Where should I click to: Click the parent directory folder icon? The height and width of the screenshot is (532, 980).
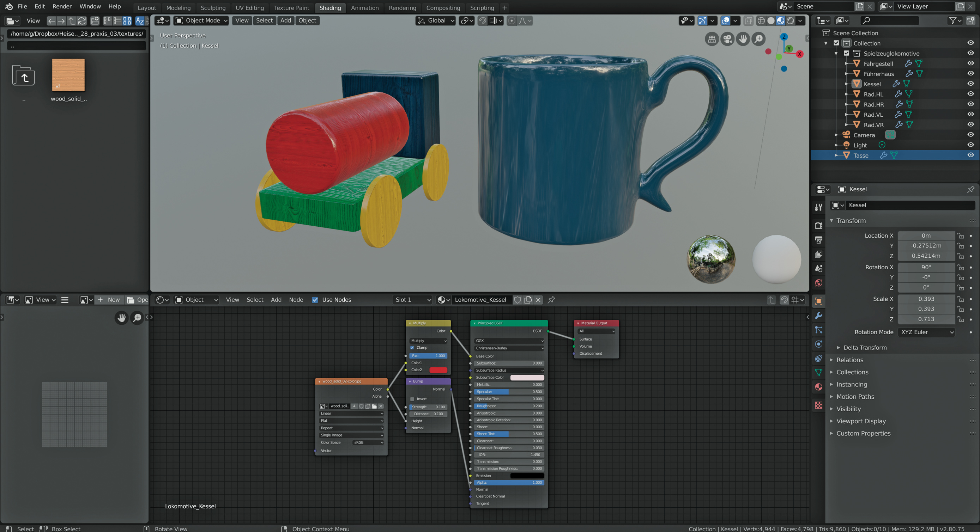[24, 76]
